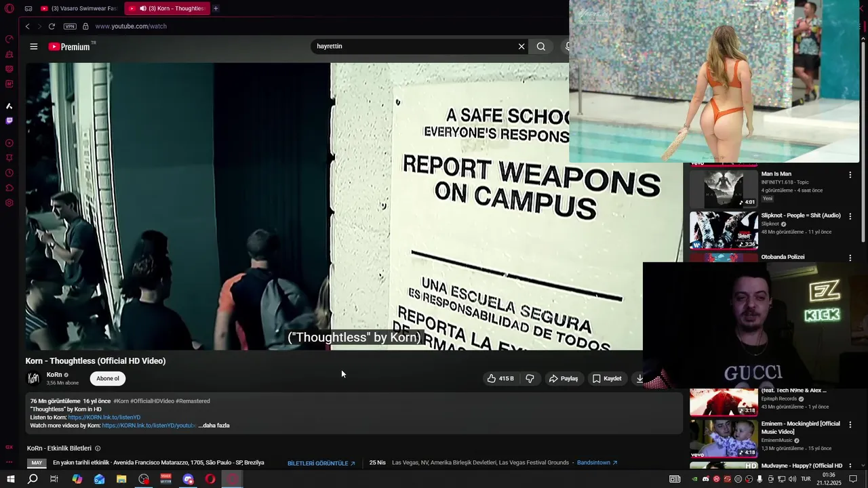Select 'Mudvayne - Happy? (Official HD' title
The width and height of the screenshot is (868, 488).
click(x=802, y=466)
